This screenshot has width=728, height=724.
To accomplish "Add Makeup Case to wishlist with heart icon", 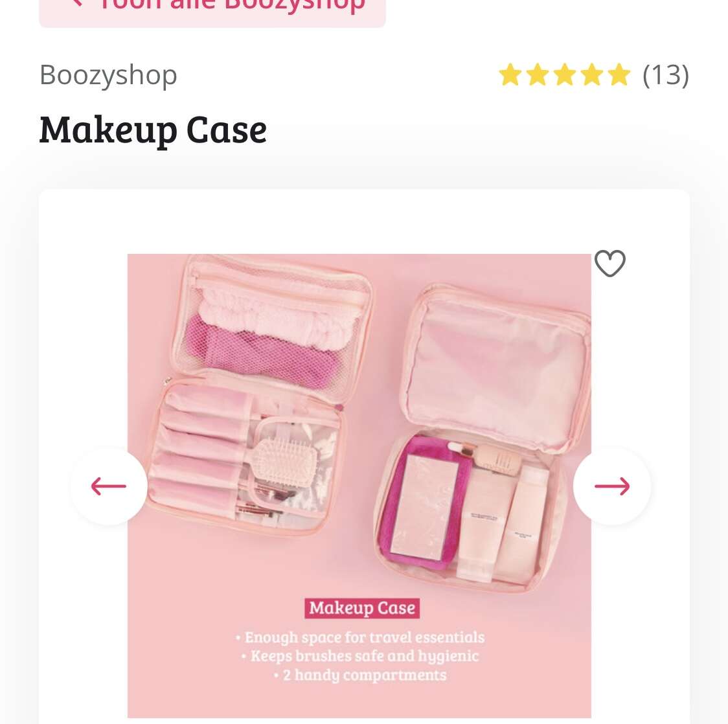I will pos(610,263).
